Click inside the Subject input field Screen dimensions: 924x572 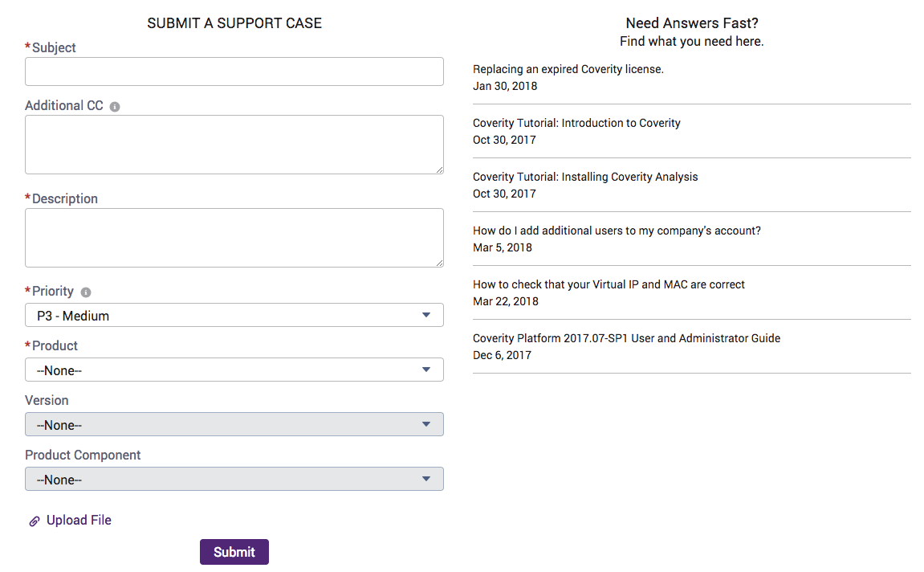click(234, 71)
